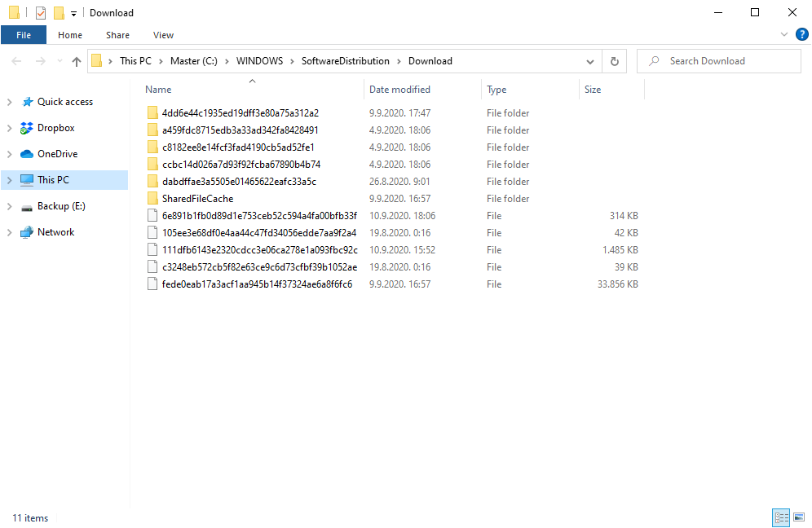This screenshot has height=528, width=812.
Task: Expand the This PC tree node
Action: (x=9, y=180)
